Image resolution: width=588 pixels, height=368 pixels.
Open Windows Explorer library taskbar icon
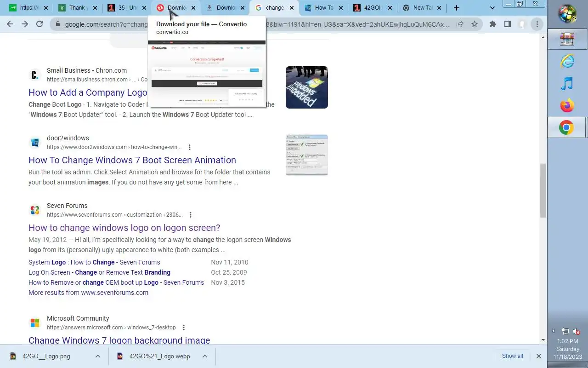pyautogui.click(x=567, y=39)
